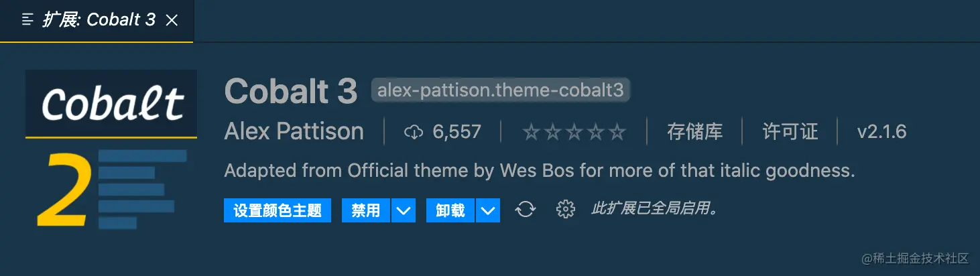This screenshot has width=980, height=276.
Task: Click the sync icon next to uninstall
Action: click(x=525, y=210)
